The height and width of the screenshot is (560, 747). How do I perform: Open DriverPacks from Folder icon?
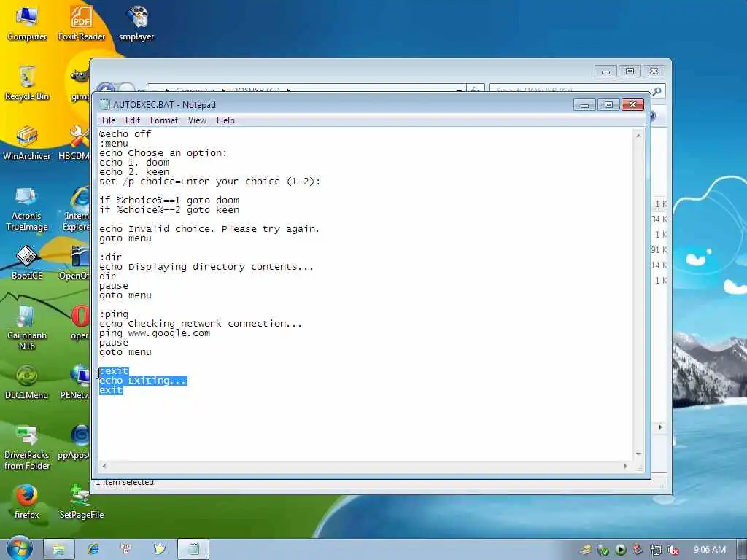click(x=27, y=447)
